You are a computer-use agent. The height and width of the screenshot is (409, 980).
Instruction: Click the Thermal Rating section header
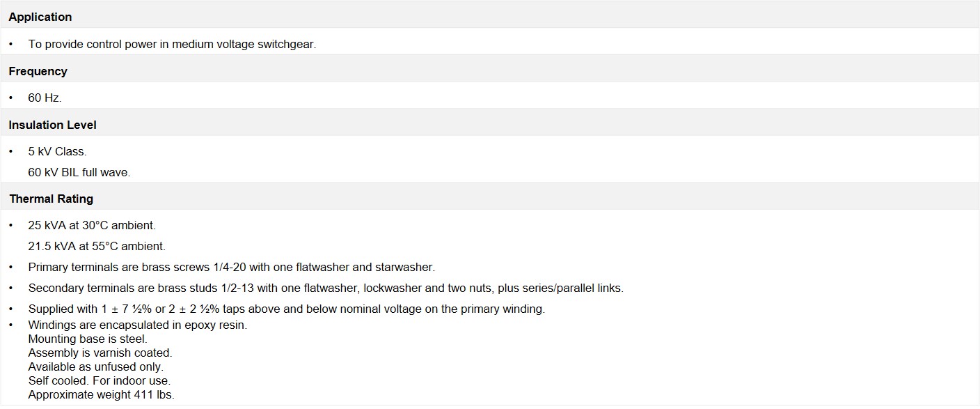tap(51, 199)
